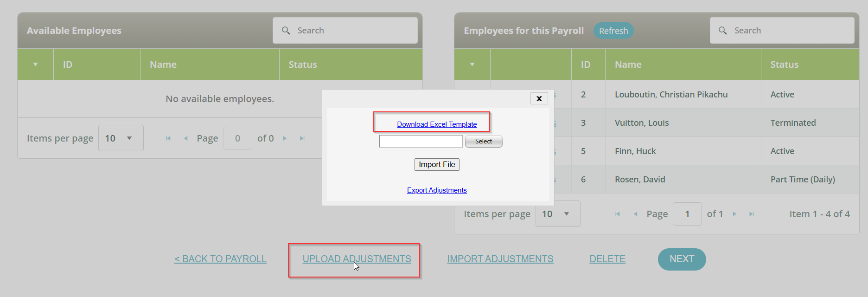Viewport: 868px width, 297px height.
Task: Sort payroll employees by Name column
Action: (628, 65)
